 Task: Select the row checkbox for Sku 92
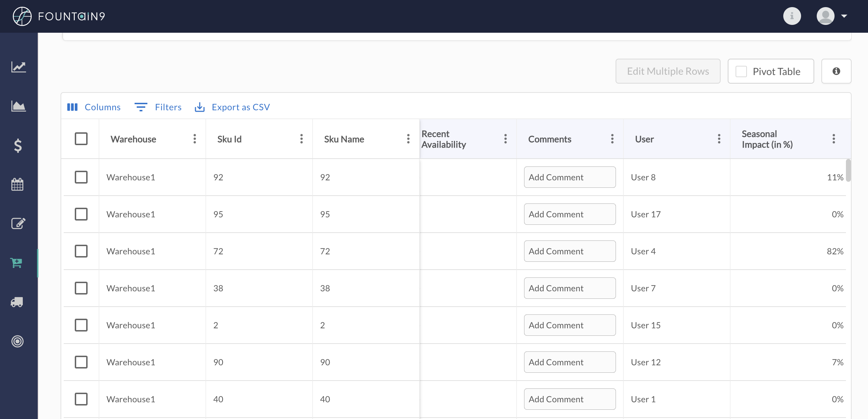[x=81, y=177]
